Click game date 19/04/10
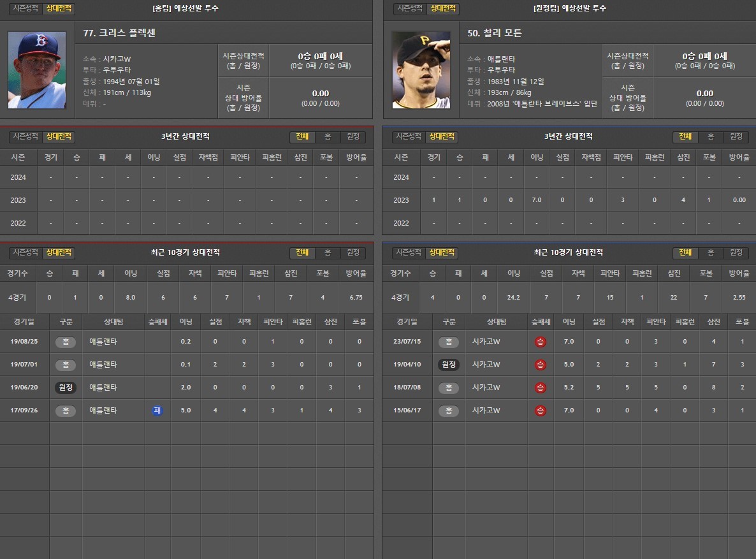This screenshot has width=756, height=559. [x=407, y=364]
